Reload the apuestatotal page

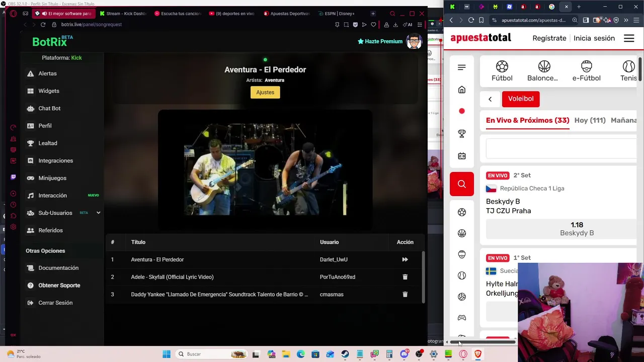click(471, 20)
